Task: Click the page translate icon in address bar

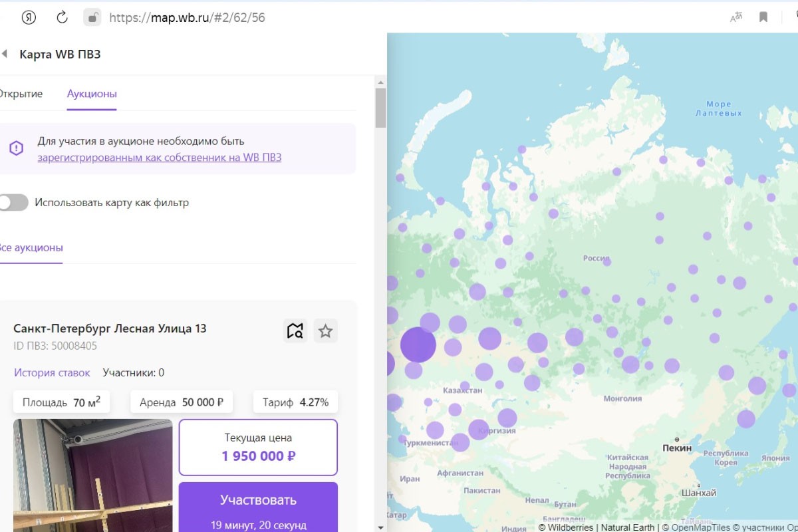Action: pos(736,17)
